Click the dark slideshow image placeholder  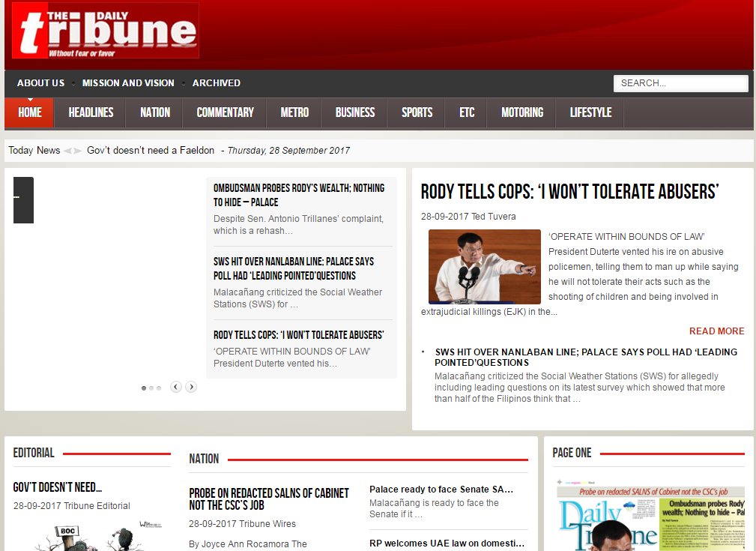click(x=24, y=200)
